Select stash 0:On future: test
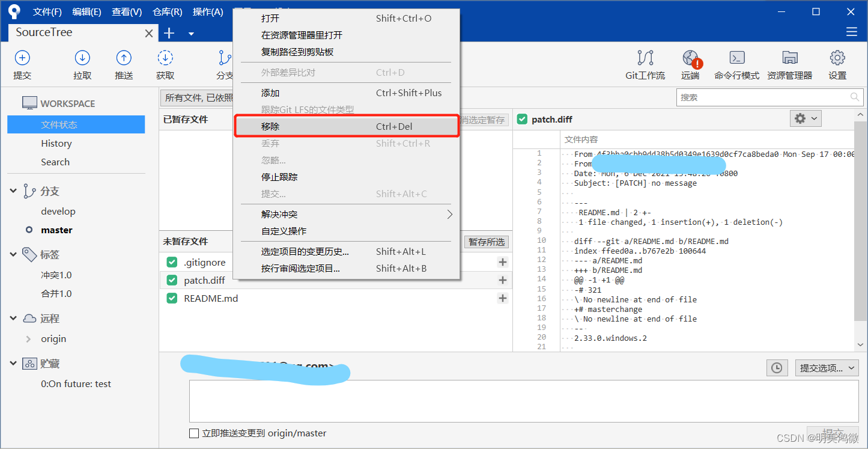The height and width of the screenshot is (449, 868). pos(76,383)
